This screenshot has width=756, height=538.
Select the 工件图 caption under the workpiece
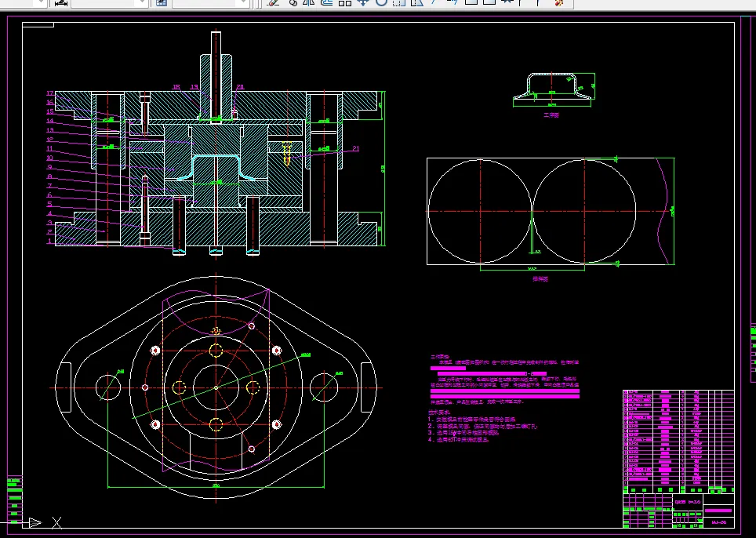(x=551, y=115)
